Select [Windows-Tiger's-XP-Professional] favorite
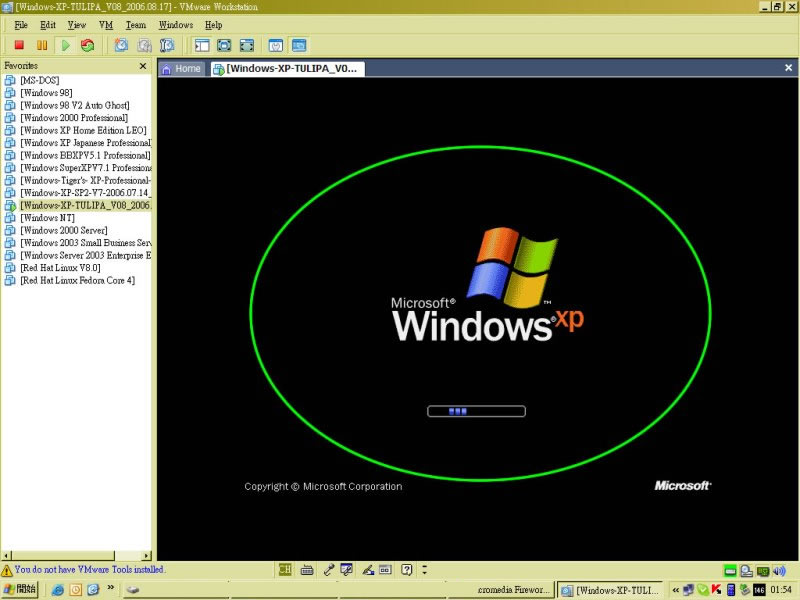The width and height of the screenshot is (800, 600). 78,180
